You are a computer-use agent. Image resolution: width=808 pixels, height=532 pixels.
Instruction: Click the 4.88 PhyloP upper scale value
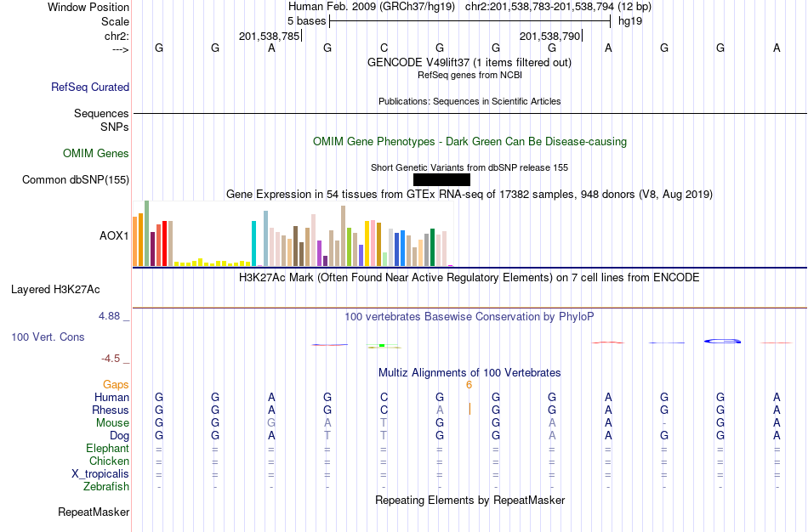(x=109, y=316)
